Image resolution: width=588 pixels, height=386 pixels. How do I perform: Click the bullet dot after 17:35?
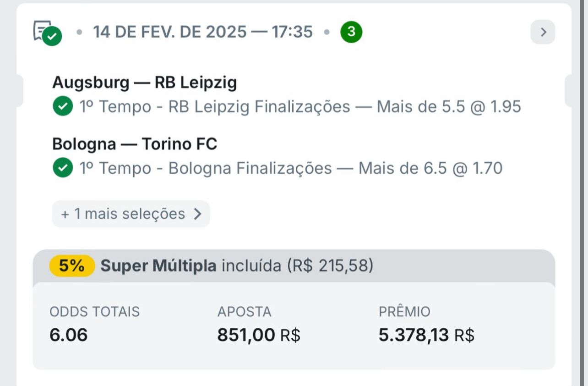click(x=327, y=32)
